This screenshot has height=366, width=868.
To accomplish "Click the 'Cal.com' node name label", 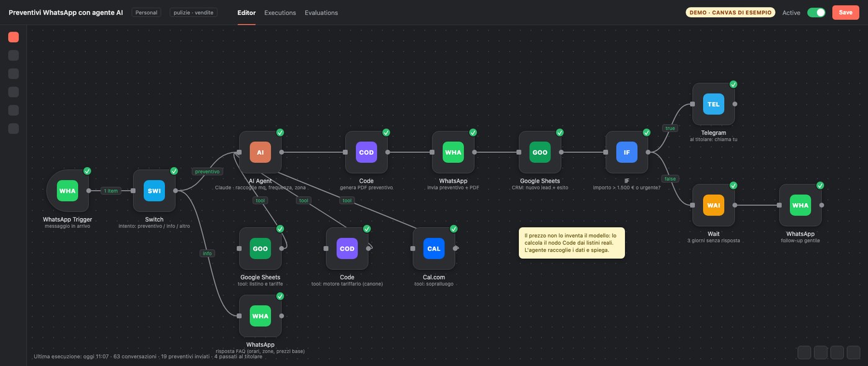I will click(x=434, y=277).
